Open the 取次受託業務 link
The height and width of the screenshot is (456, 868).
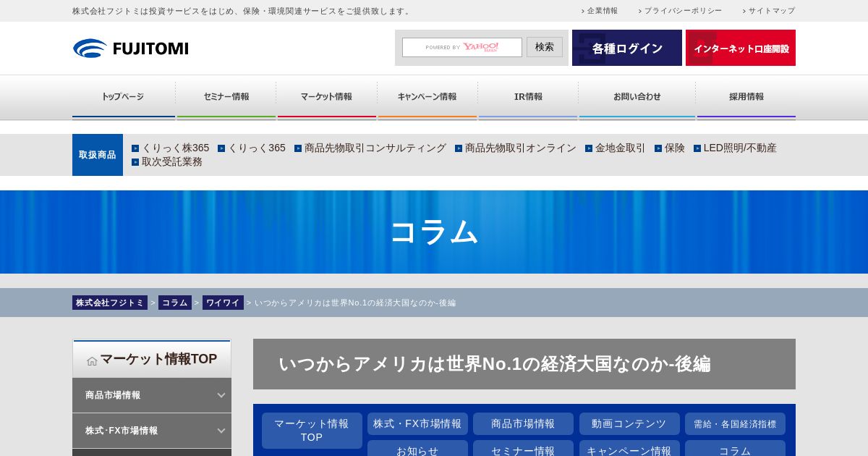(167, 162)
